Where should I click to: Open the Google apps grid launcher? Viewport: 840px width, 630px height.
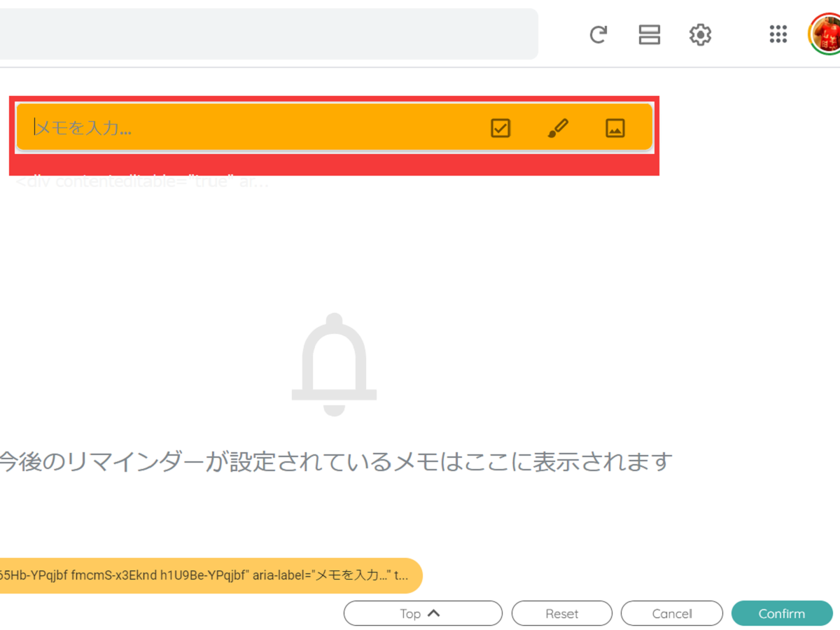tap(778, 34)
